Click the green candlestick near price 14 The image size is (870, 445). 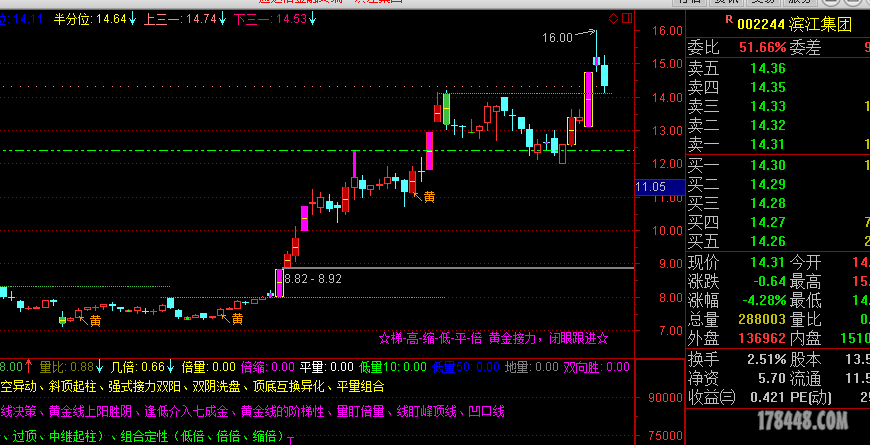tap(446, 109)
